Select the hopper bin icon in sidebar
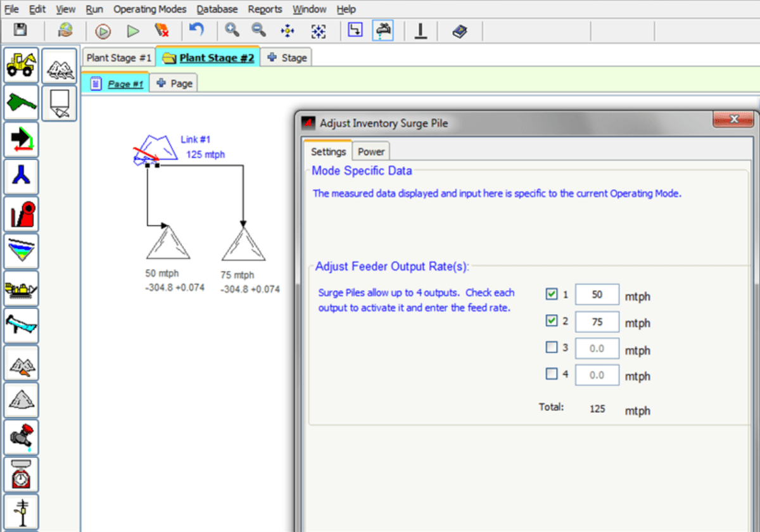 tap(59, 103)
